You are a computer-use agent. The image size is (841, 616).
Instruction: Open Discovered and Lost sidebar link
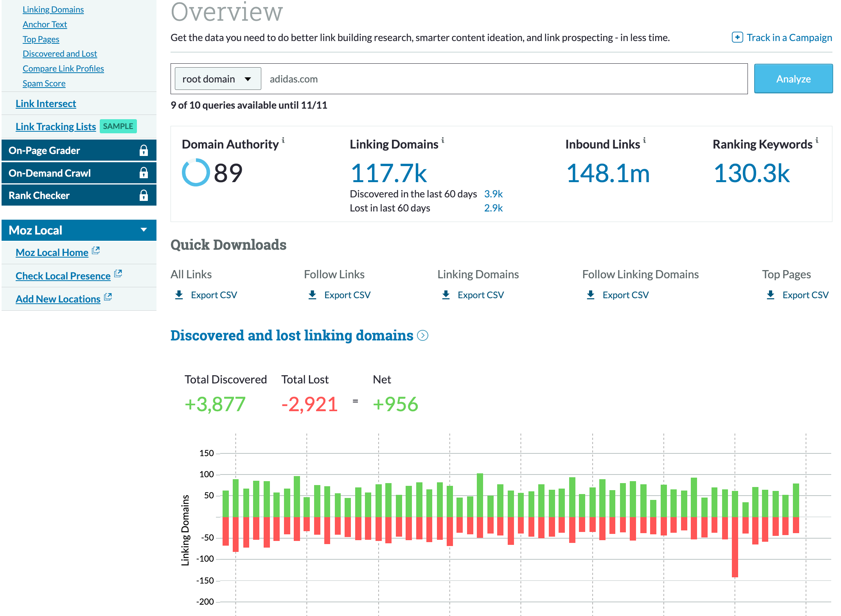click(60, 54)
